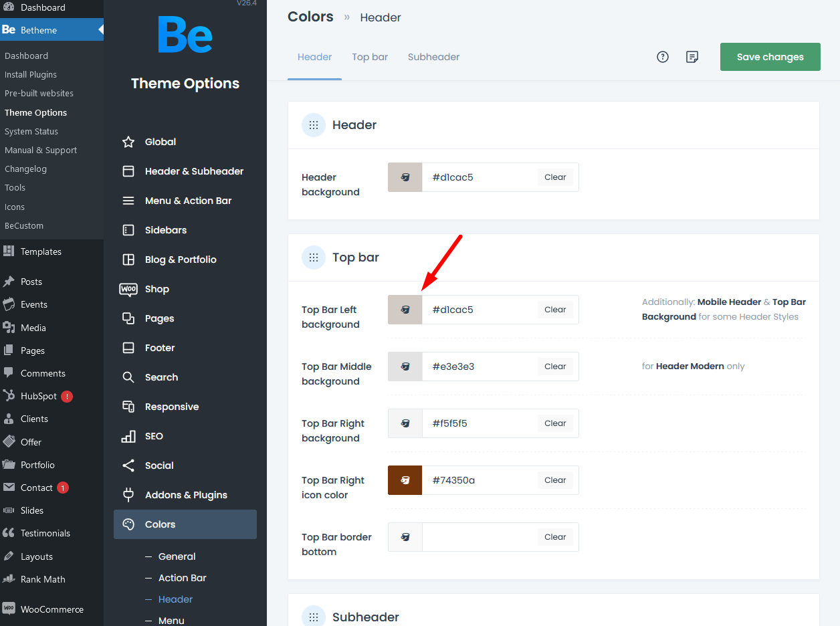Screen dimensions: 840x626
Task: Switch to the Top bar tab
Action: point(370,57)
